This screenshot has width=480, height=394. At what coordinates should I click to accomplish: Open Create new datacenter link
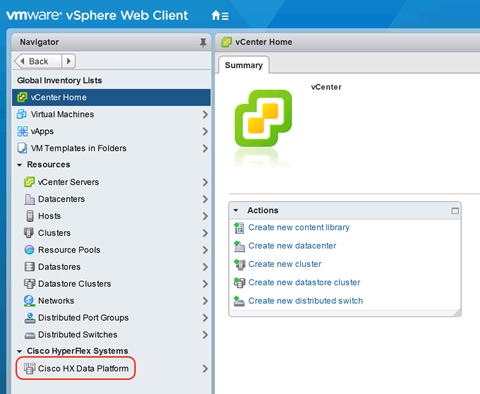(x=292, y=246)
